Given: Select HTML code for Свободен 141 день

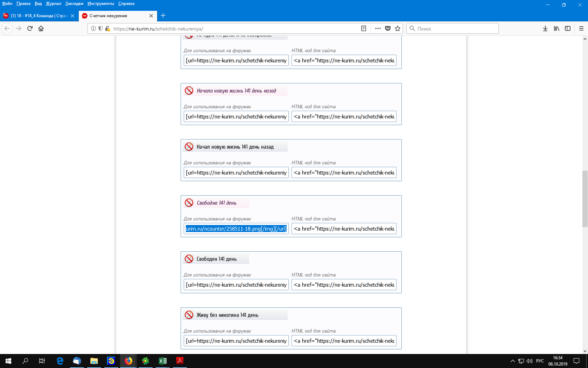Looking at the screenshot, I should [344, 285].
